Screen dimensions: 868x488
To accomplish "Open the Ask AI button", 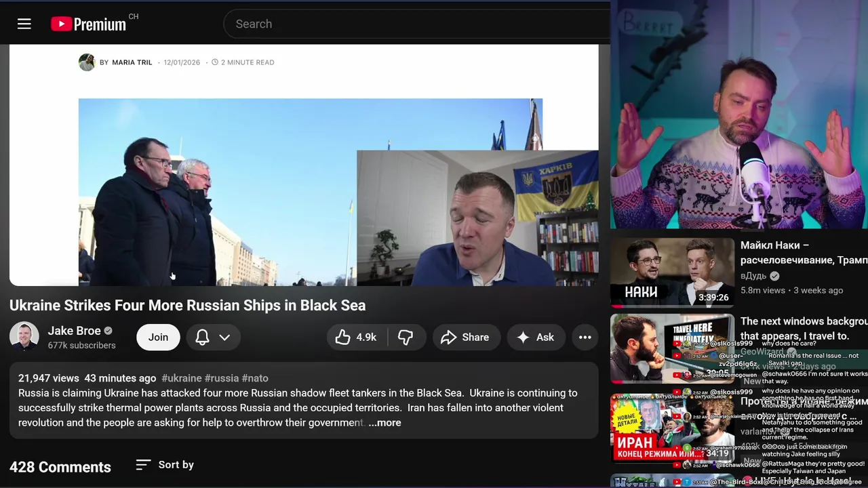I will pyautogui.click(x=536, y=337).
